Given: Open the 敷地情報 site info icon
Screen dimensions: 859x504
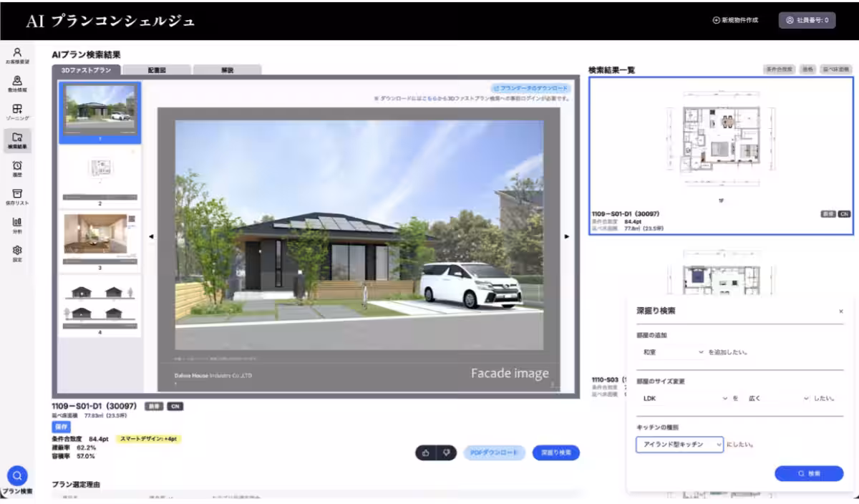Looking at the screenshot, I should (17, 82).
